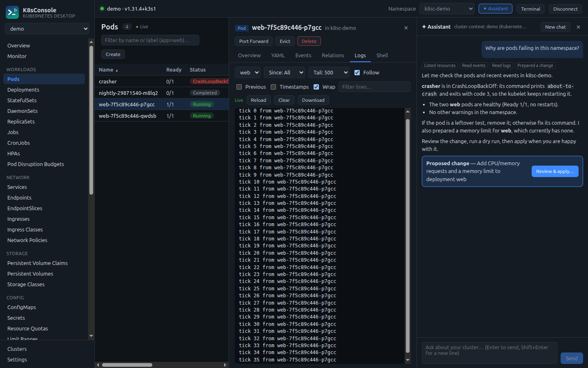Click Review & apply button
Viewport: 588px width, 368px height.
pos(555,171)
